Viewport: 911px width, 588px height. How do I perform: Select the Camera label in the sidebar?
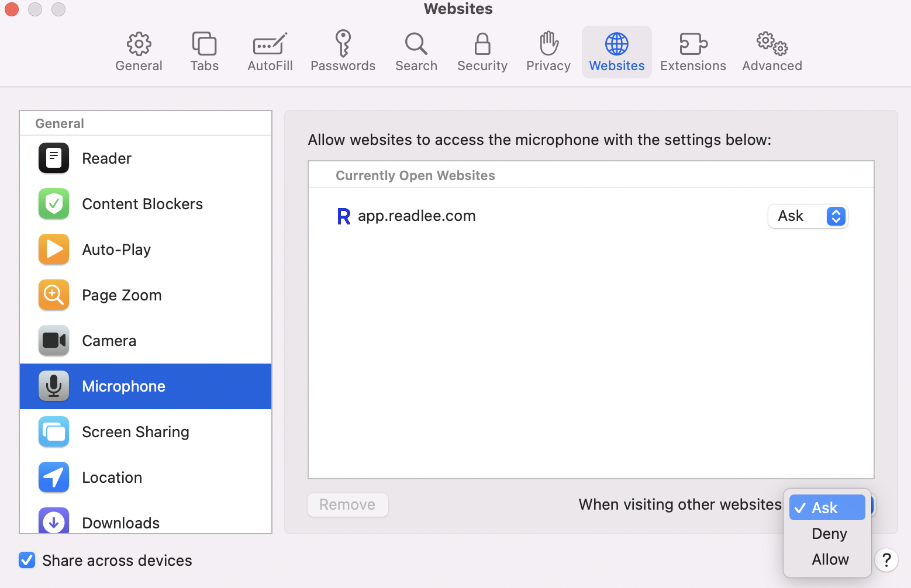click(109, 341)
